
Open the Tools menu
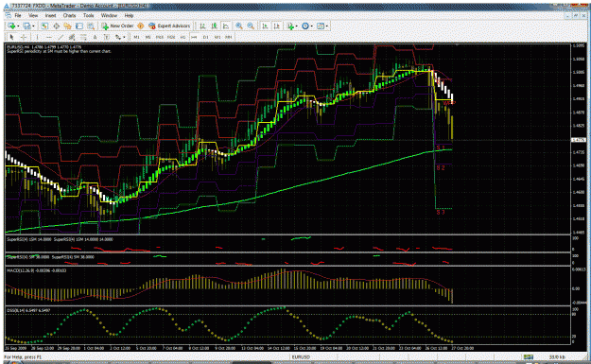(89, 15)
